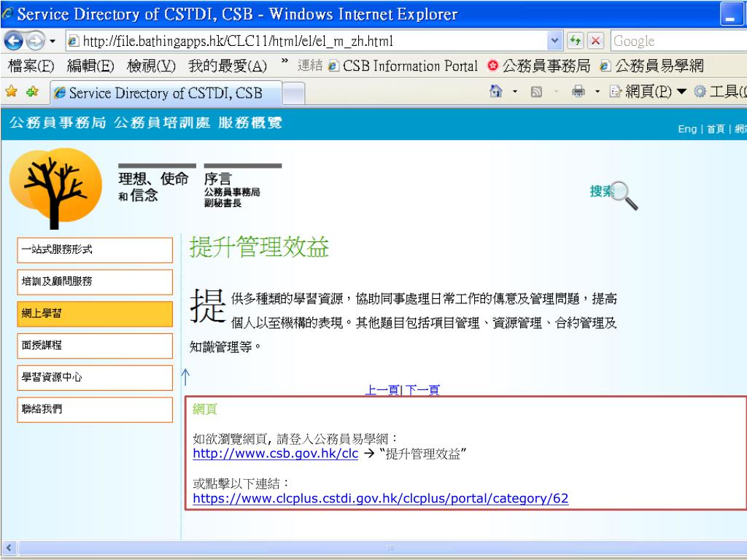Click the RSS feeds icon

[x=536, y=91]
